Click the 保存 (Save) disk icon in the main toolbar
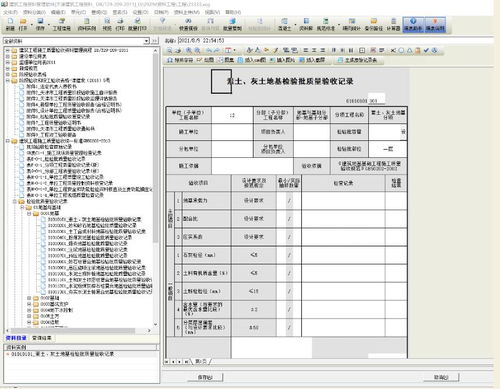The image size is (500, 389). click(x=40, y=24)
